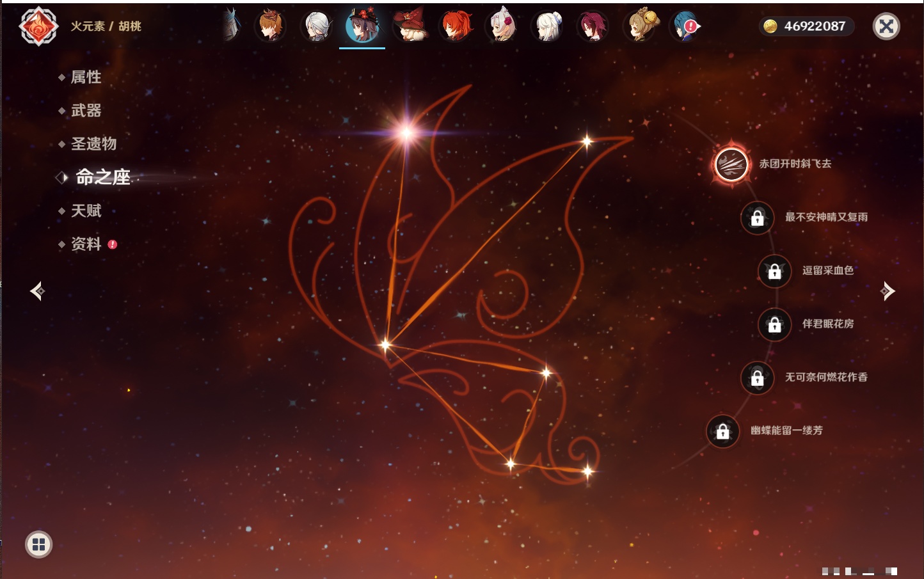This screenshot has width=924, height=579.
Task: Click the constellation label 无可奈何燃花作香
Action: coord(826,377)
